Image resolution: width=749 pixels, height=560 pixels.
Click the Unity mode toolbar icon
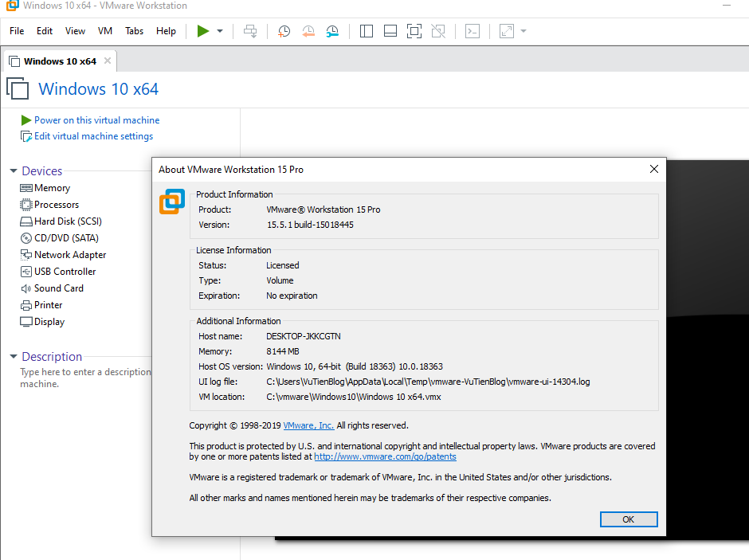tap(438, 32)
